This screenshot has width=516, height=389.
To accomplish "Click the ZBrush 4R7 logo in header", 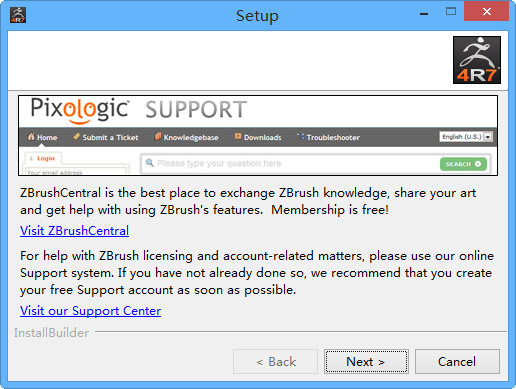I will pos(477,60).
